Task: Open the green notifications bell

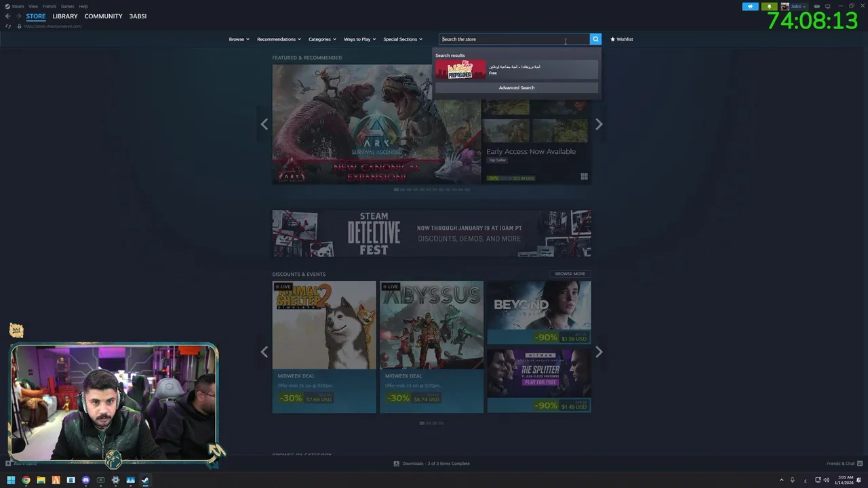Action: [769, 6]
